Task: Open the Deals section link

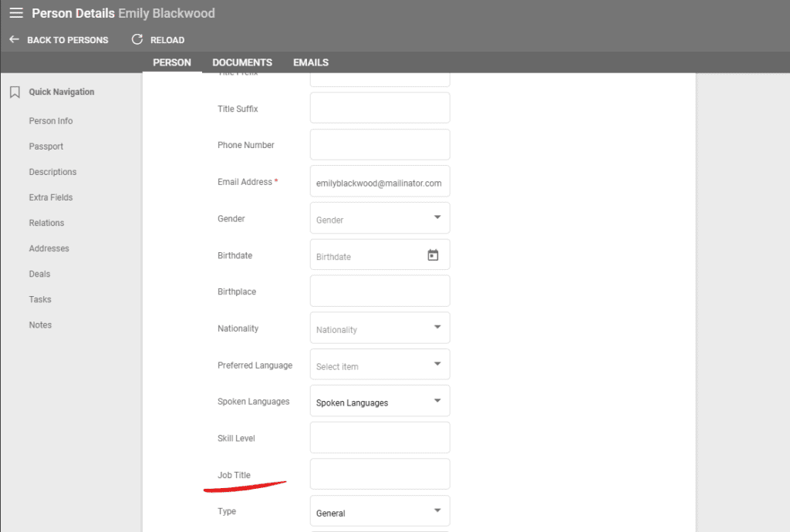Action: tap(40, 273)
